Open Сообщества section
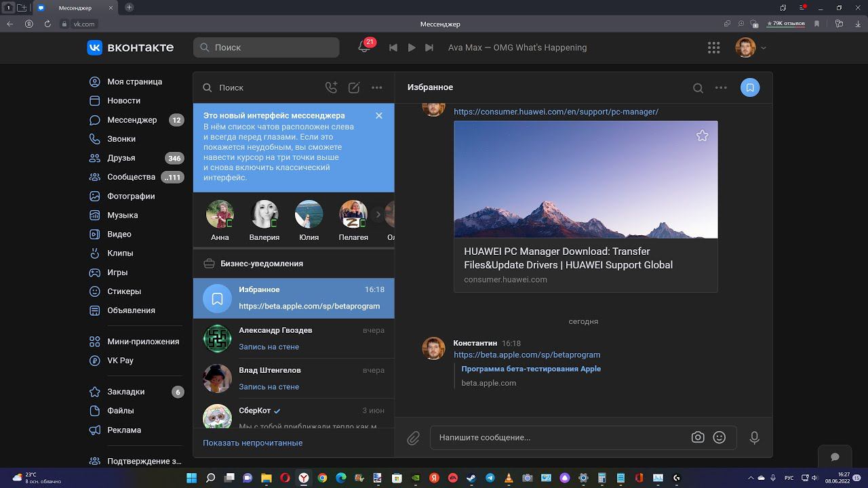Viewport: 868px width, 488px height. 131,177
